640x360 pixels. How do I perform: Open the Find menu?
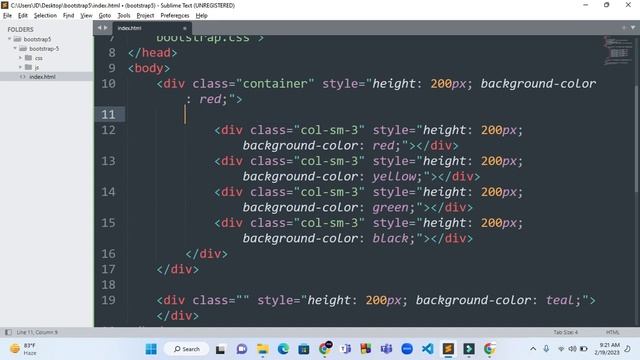click(68, 16)
